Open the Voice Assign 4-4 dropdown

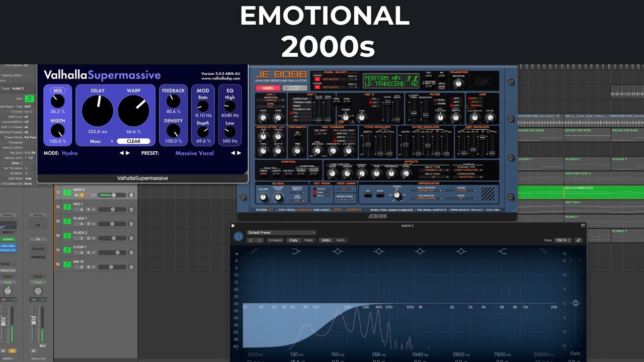coord(346,189)
